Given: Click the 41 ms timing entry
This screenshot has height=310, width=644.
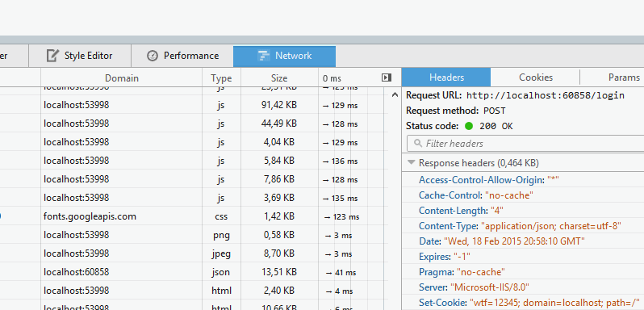Looking at the screenshot, I should click(341, 272).
